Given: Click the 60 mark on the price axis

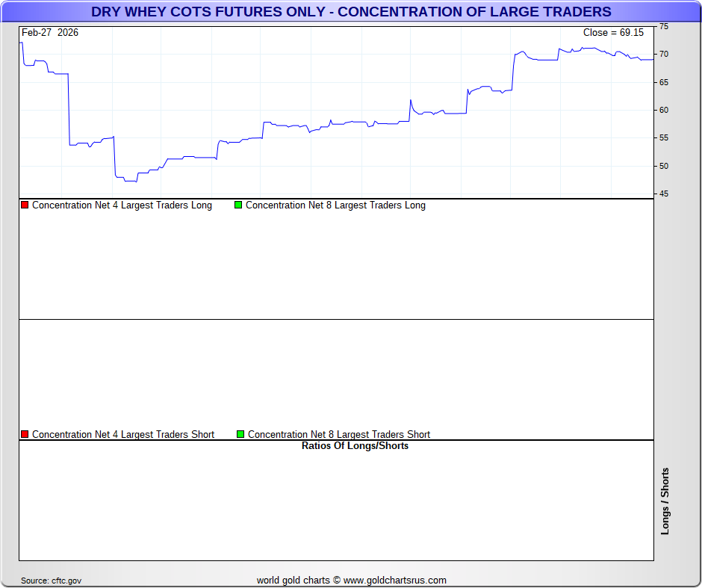Looking at the screenshot, I should (664, 110).
